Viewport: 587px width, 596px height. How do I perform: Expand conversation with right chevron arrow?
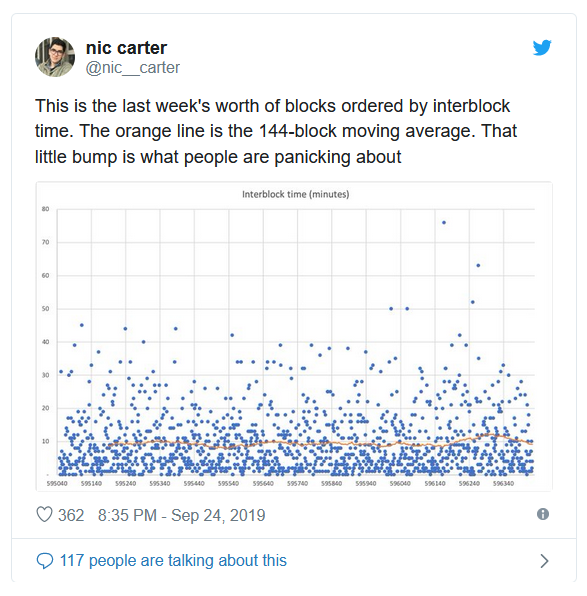544,561
